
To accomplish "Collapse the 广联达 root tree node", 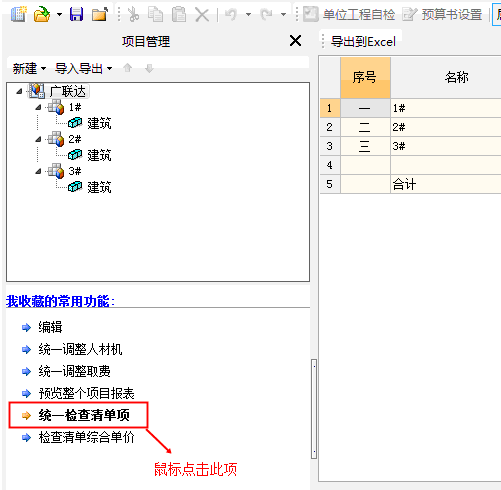I will pyautogui.click(x=19, y=91).
